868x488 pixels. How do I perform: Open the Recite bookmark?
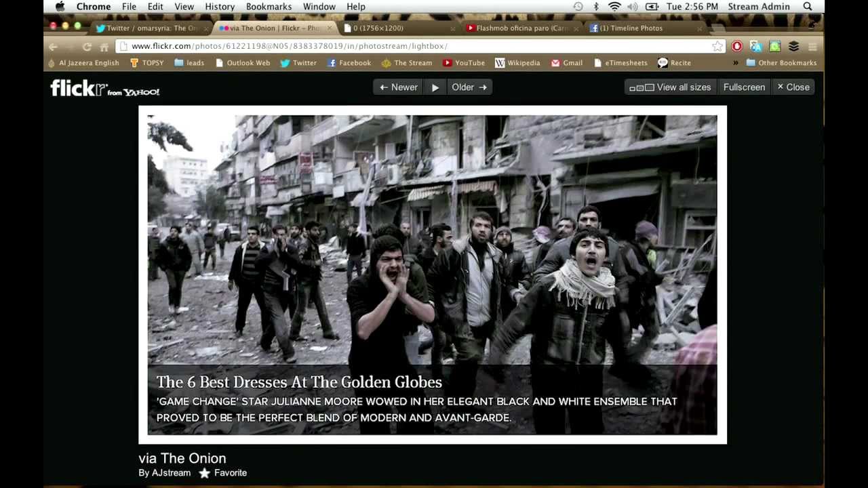(x=674, y=63)
